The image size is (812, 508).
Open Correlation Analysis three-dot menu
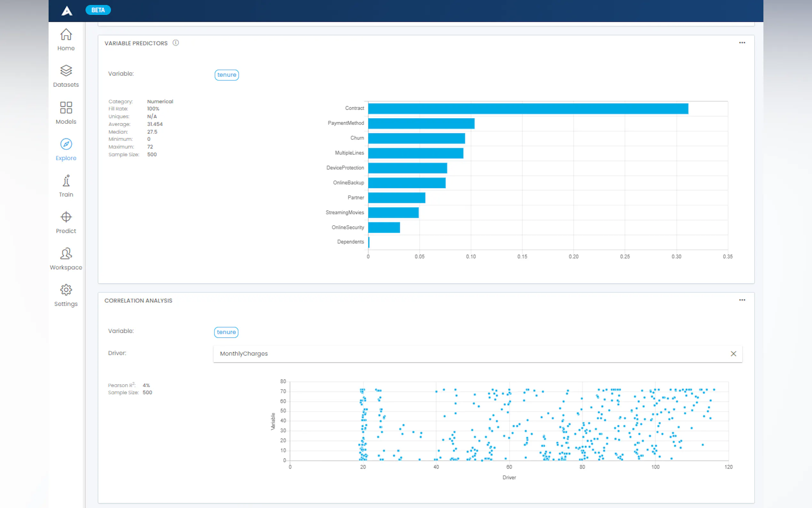742,300
